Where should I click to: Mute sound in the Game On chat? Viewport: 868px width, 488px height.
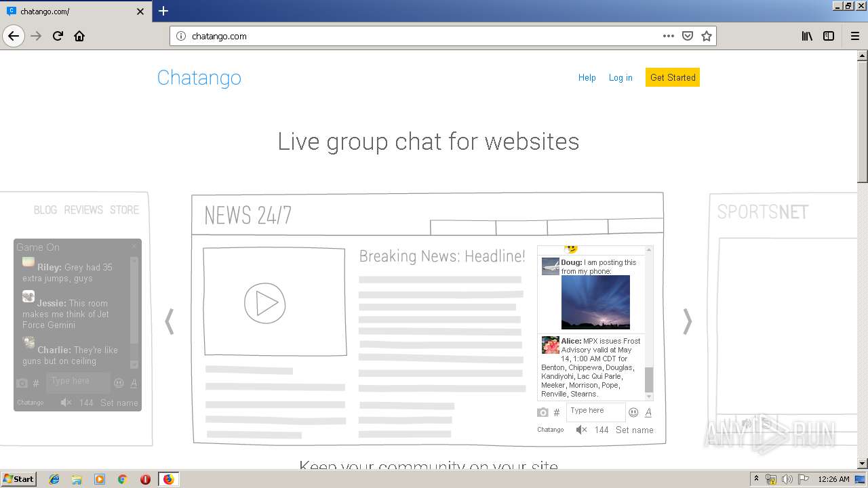coord(66,403)
